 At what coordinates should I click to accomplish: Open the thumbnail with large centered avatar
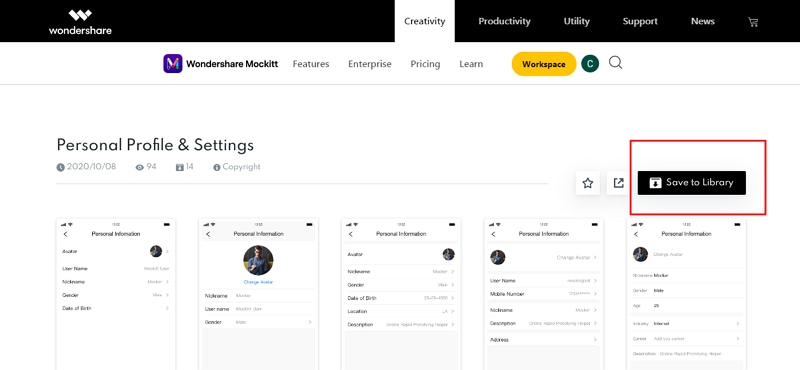point(258,294)
